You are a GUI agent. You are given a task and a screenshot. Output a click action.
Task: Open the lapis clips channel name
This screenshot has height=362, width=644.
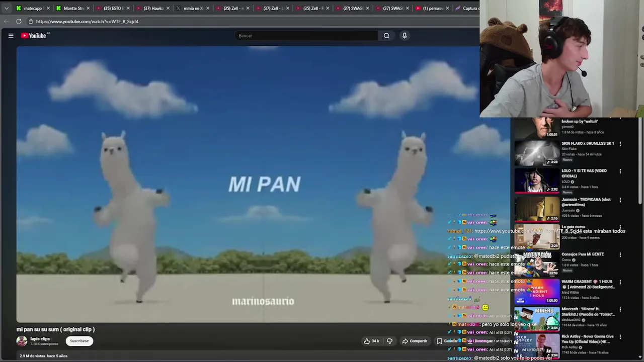(x=40, y=339)
